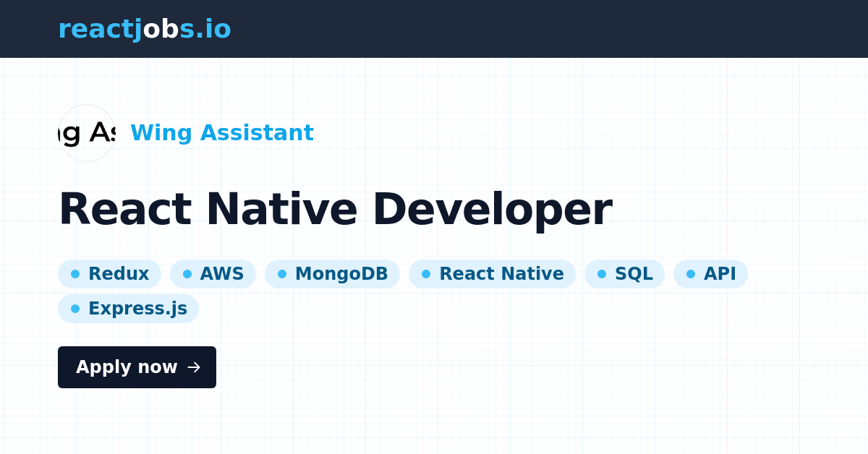Click the bullet dot on SQL tag
Screen dimensions: 868x454
(x=600, y=274)
